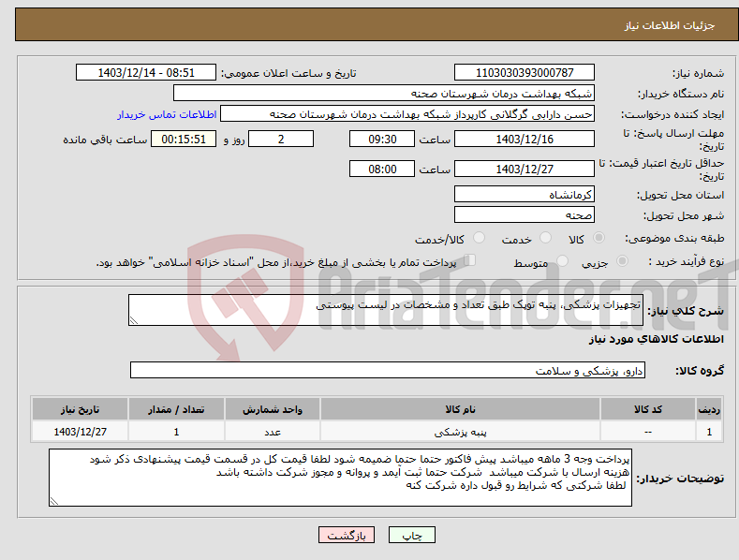Click the شرح کلی نیاز label
This screenshot has width=739, height=560.
[686, 311]
